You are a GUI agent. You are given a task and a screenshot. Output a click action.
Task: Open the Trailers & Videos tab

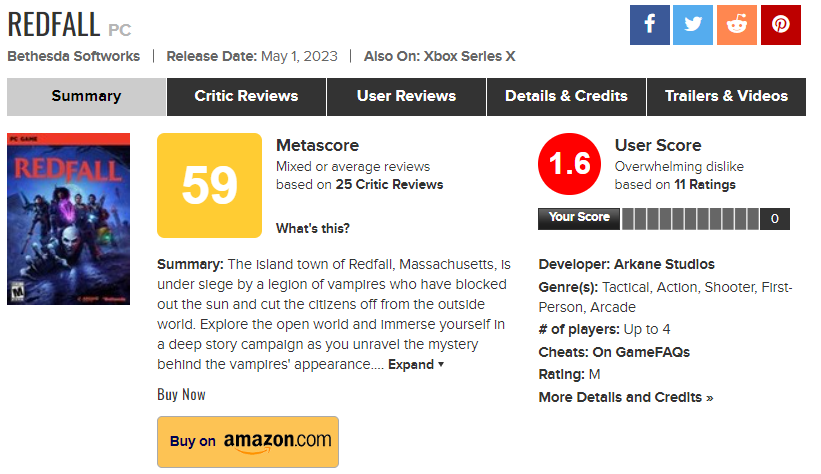(726, 96)
